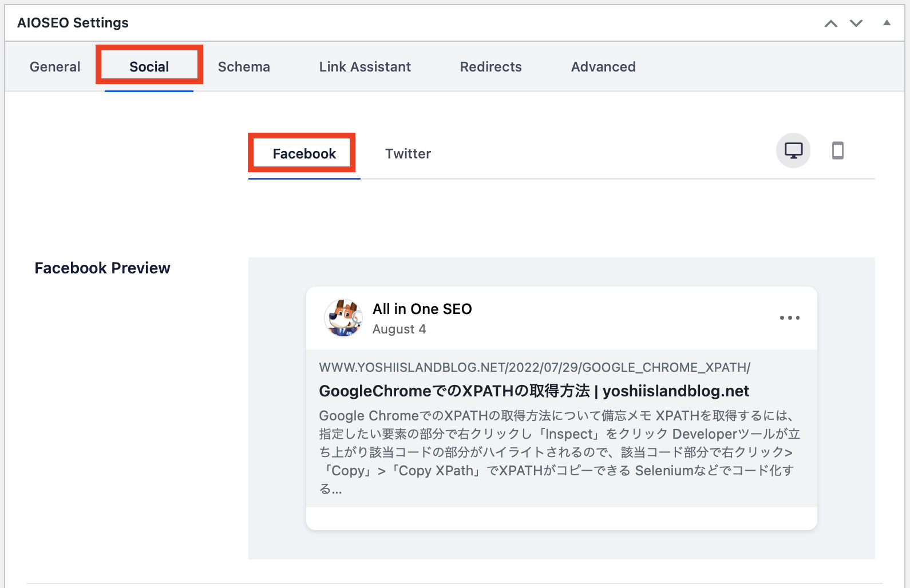Click the AIOSEO Settings panel title
910x588 pixels.
tap(73, 23)
